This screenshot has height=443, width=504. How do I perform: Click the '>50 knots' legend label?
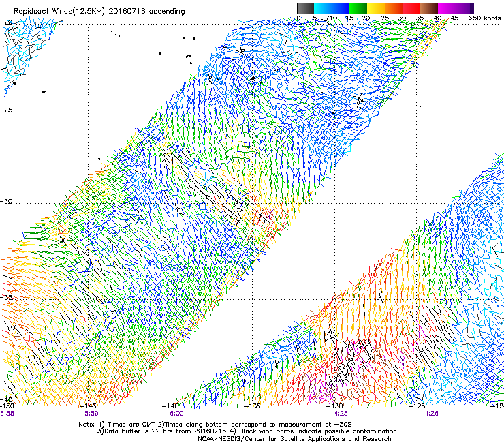point(484,18)
